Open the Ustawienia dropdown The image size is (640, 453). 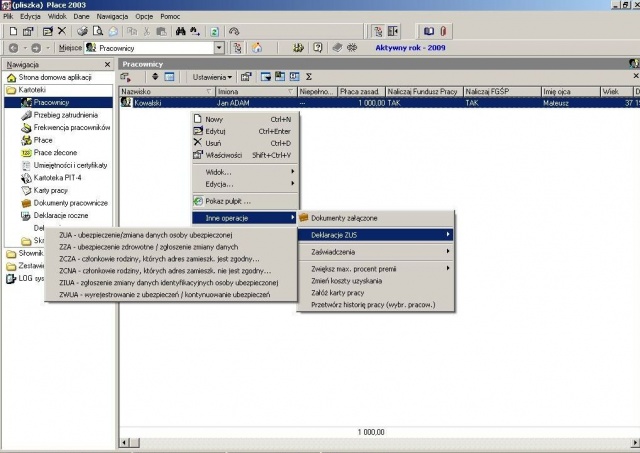(x=212, y=77)
